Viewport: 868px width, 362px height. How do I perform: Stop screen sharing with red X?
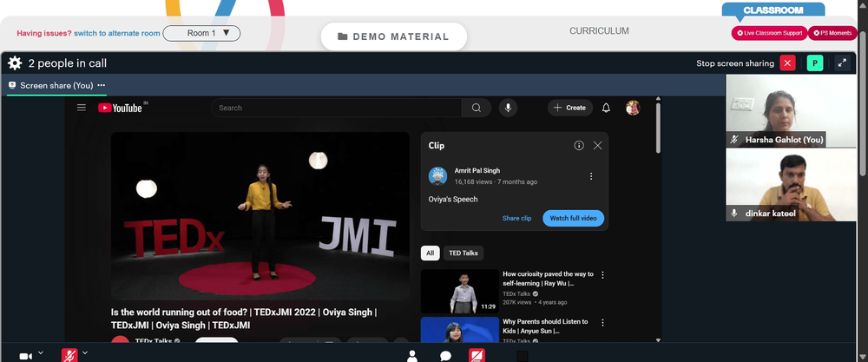(x=787, y=63)
